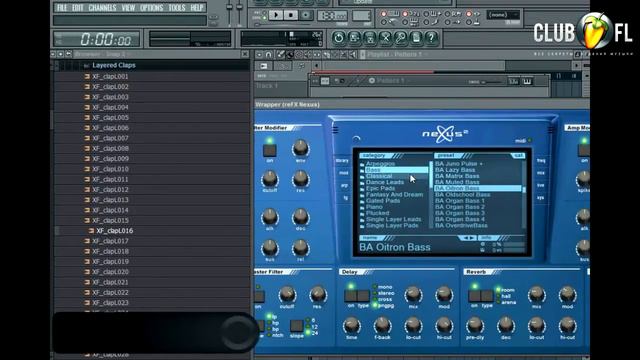Open the FILE menu
This screenshot has width=640, height=360.
coord(62,8)
